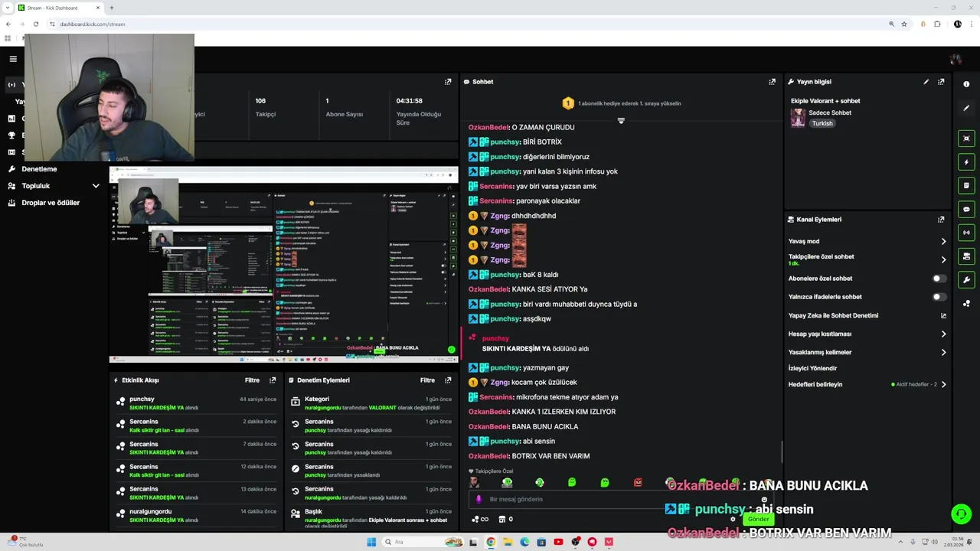980x551 pixels.
Task: Toggle the wrench stream info widget in the right rail
Action: coord(966,280)
